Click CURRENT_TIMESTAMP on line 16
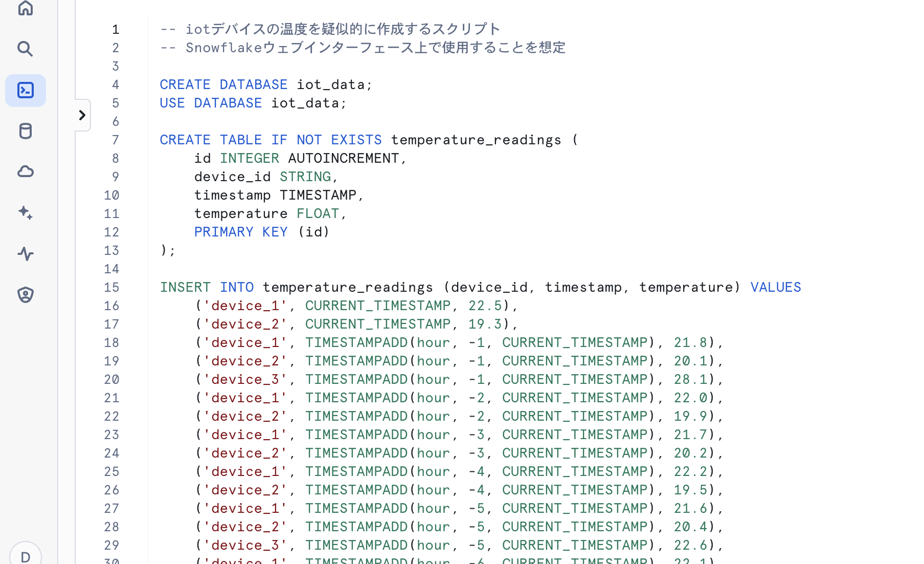The height and width of the screenshot is (564, 924). 378,306
